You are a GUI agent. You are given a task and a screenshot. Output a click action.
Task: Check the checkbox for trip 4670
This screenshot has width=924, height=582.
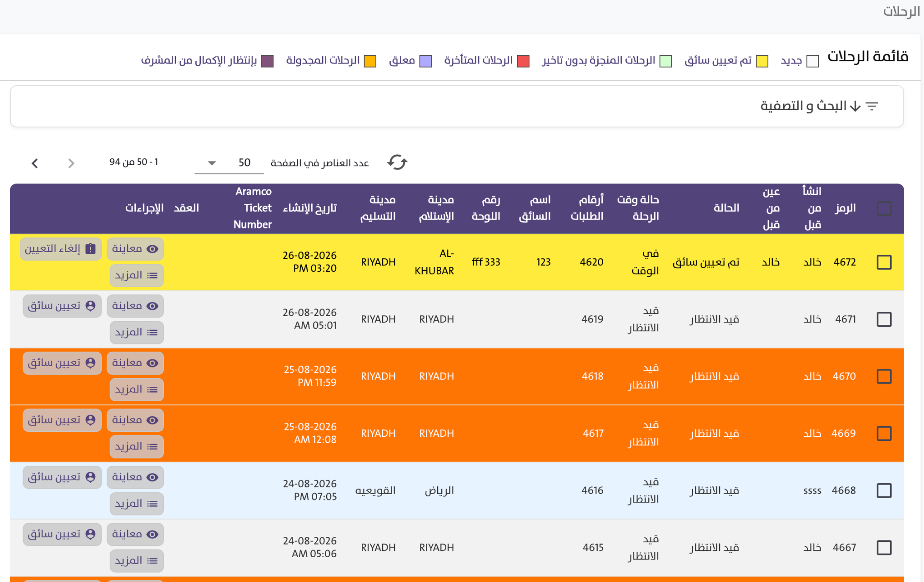click(x=884, y=376)
